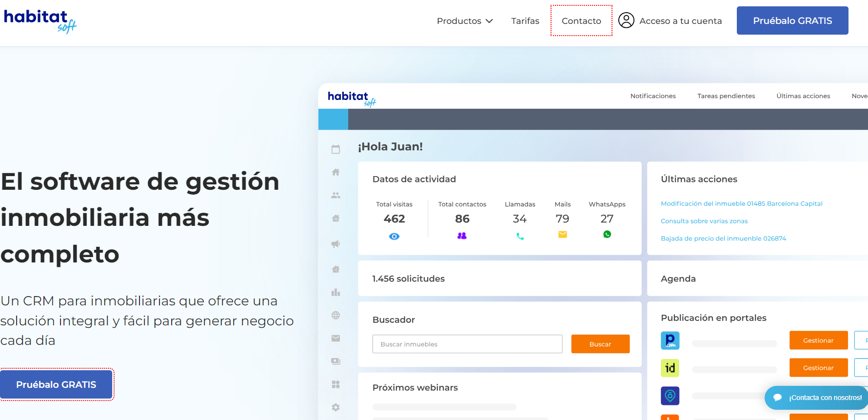Image resolution: width=868 pixels, height=420 pixels.
Task: Click the calendar icon in the sidebar
Action: 335,149
